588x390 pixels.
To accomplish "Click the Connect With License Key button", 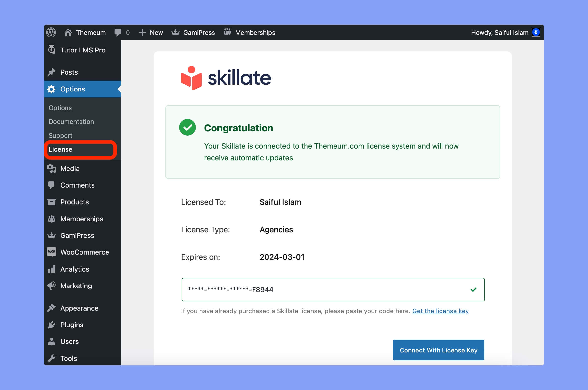I will [x=439, y=350].
